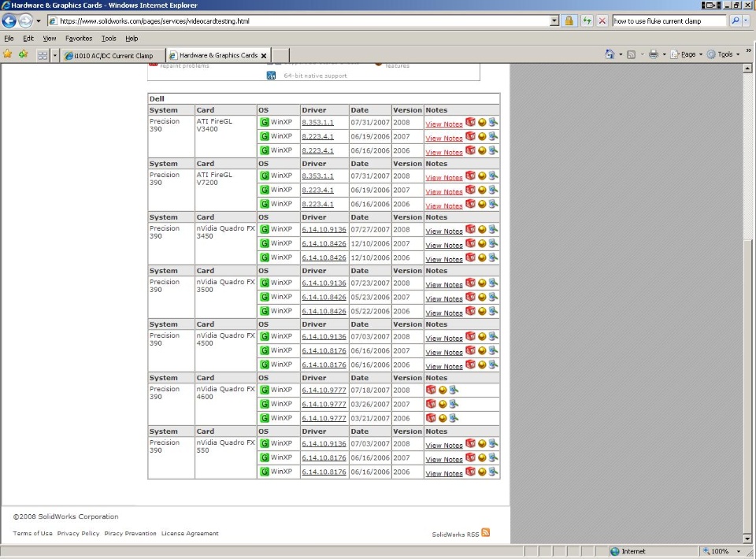Click the 64-bit native support legend icon
The image size is (756, 559).
tap(271, 76)
